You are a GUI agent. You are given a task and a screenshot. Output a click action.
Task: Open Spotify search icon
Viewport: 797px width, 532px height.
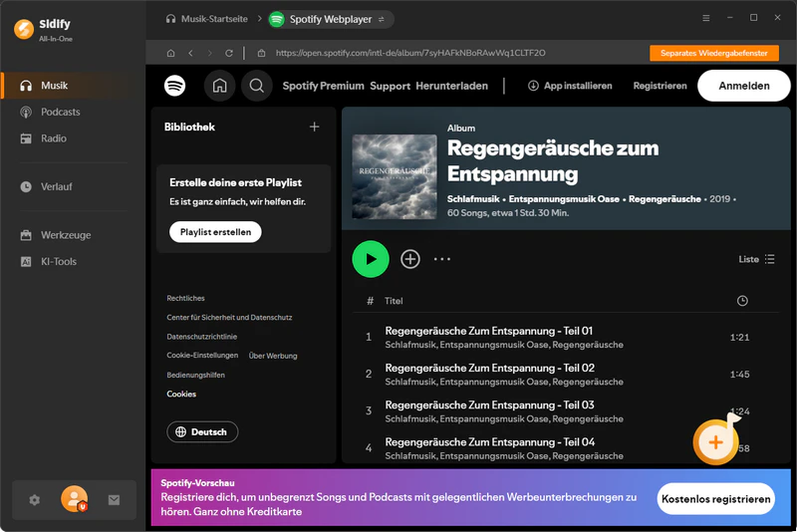[257, 86]
